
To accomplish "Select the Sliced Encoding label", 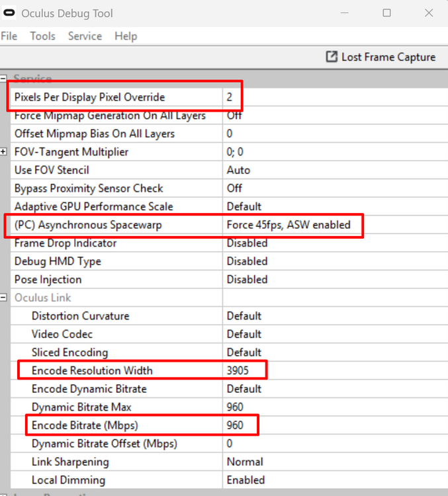I will (x=70, y=352).
